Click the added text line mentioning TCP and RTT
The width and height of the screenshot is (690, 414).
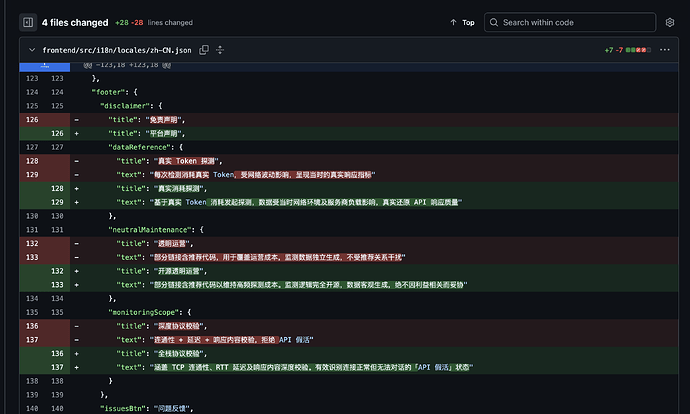point(294,367)
